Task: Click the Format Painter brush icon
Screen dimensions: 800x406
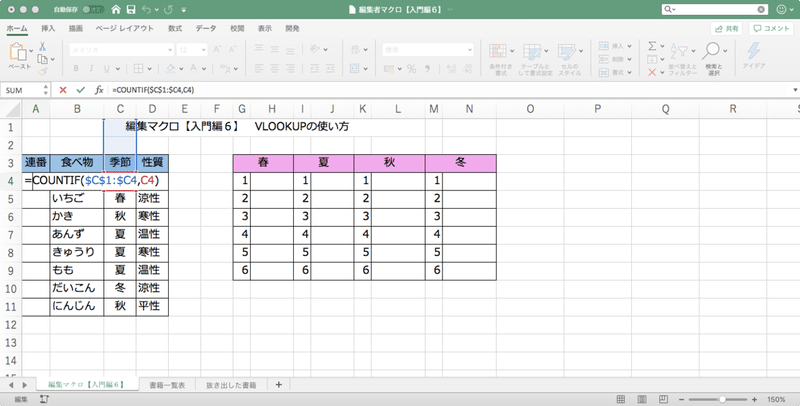Action: (42, 71)
